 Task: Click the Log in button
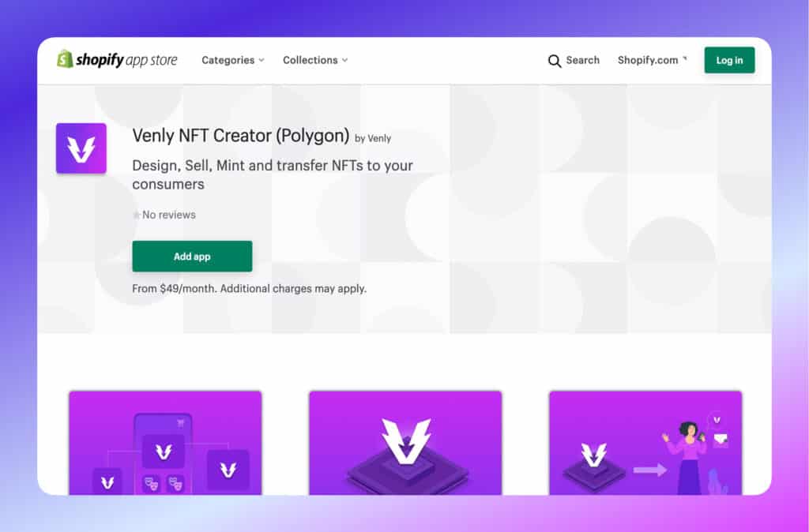click(729, 60)
